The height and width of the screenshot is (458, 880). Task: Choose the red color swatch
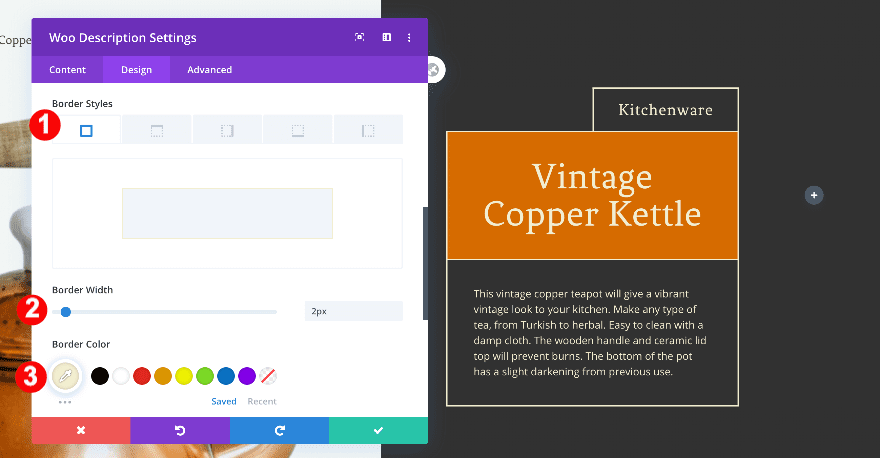(142, 376)
